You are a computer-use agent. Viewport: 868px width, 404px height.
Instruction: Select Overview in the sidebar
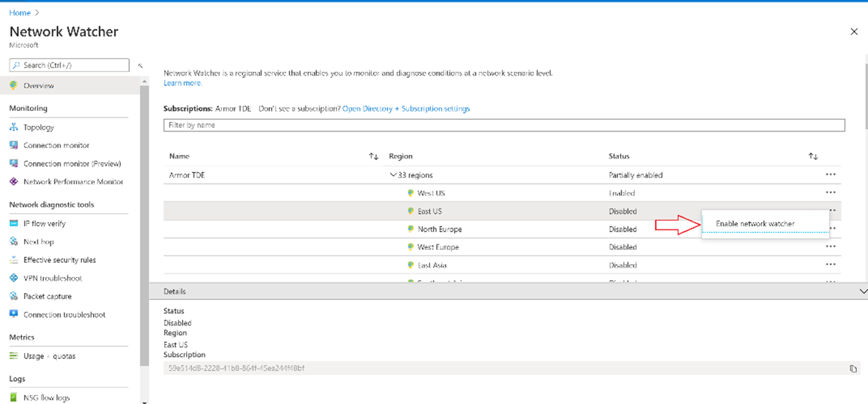pyautogui.click(x=39, y=85)
